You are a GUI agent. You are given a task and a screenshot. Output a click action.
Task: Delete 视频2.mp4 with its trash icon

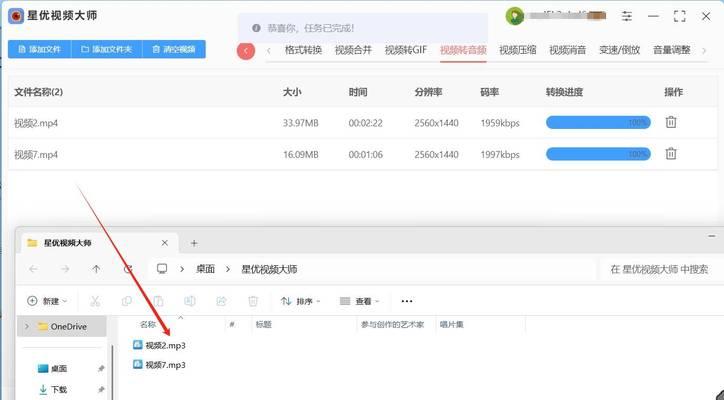671,122
